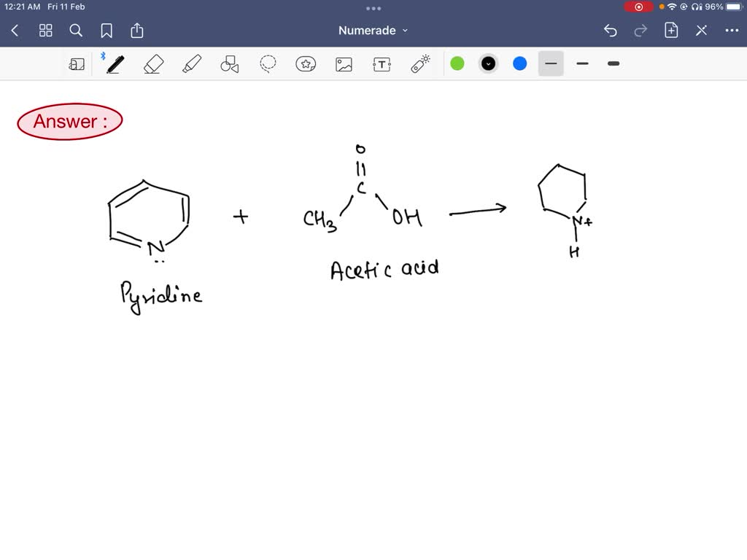Open the more options ellipsis menu
This screenshot has width=747, height=560.
tap(733, 31)
